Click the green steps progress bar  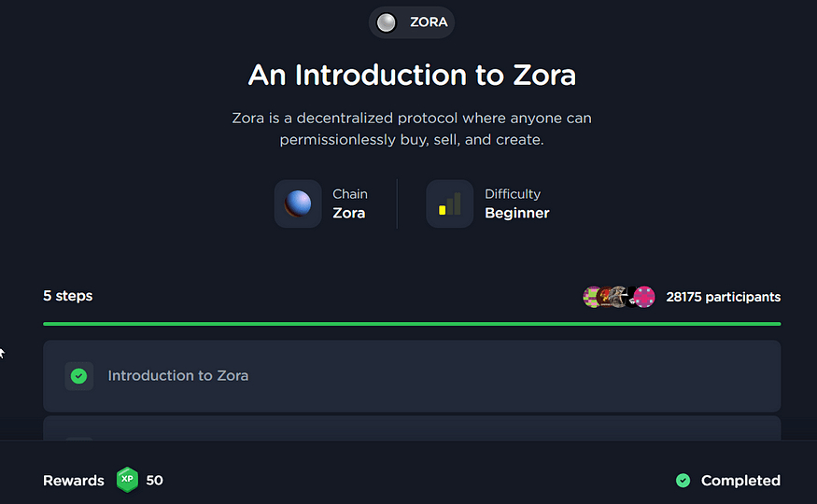411,324
